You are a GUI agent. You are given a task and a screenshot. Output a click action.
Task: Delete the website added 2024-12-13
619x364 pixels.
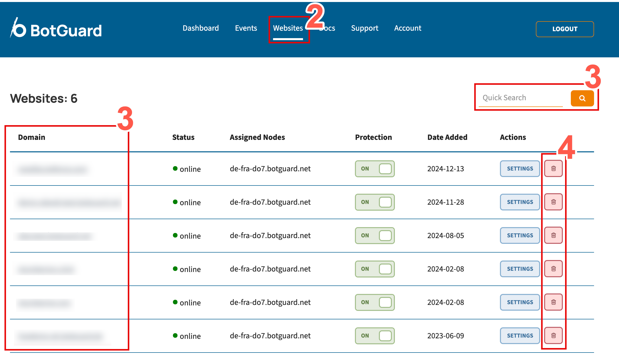[553, 169]
